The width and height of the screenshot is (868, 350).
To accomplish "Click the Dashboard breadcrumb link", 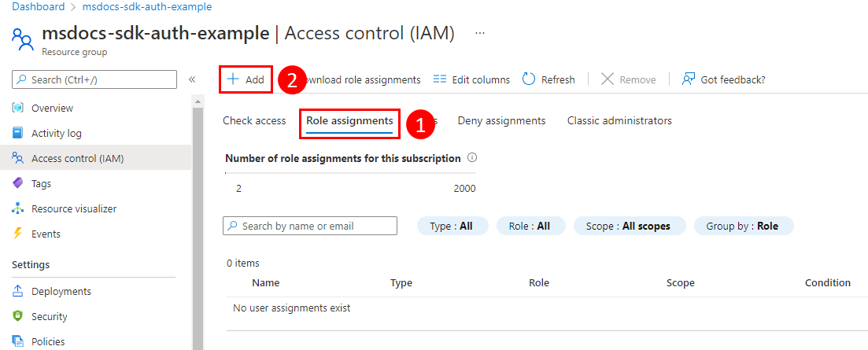I will [x=39, y=7].
